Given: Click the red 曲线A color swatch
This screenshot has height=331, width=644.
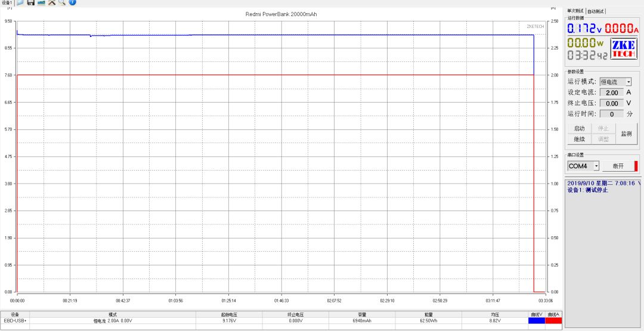Looking at the screenshot, I should coord(553,321).
